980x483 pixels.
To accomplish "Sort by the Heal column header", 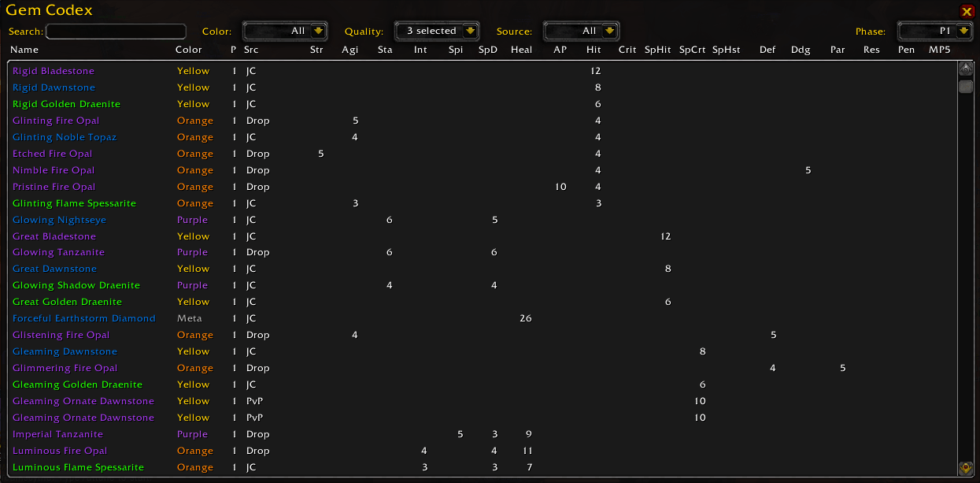I will coord(521,50).
